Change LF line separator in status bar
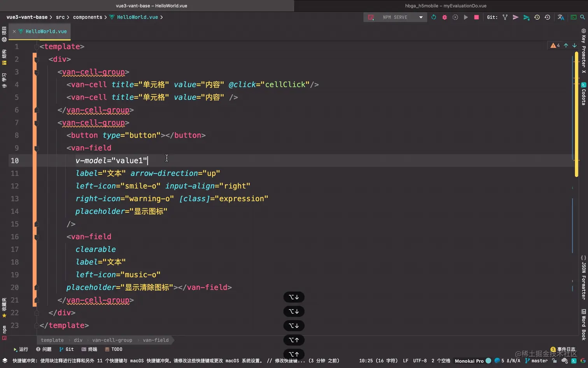Viewport: 588px width, 368px height. 406,361
